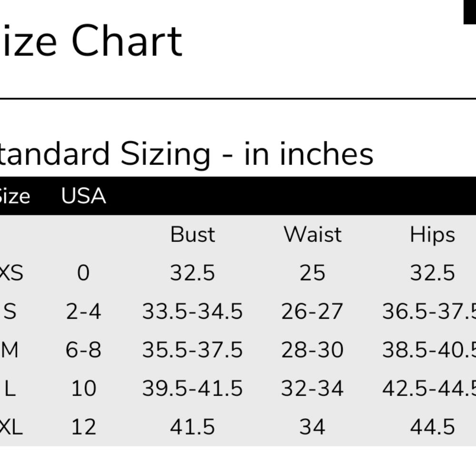The height and width of the screenshot is (476, 476).
Task: Click the 39.5-41.5 bust value
Action: click(x=192, y=388)
